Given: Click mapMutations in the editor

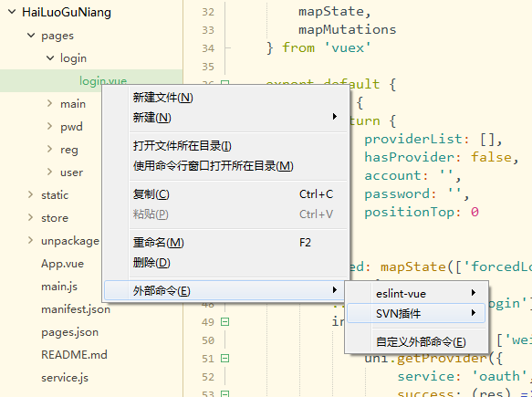Looking at the screenshot, I should click(x=347, y=29).
